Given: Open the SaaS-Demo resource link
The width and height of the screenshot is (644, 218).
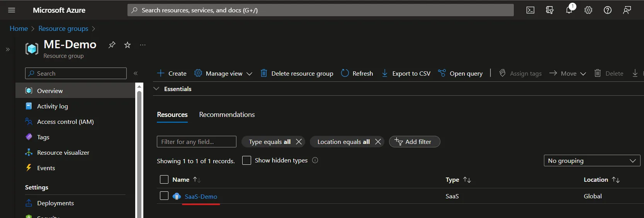Looking at the screenshot, I should pyautogui.click(x=201, y=196).
